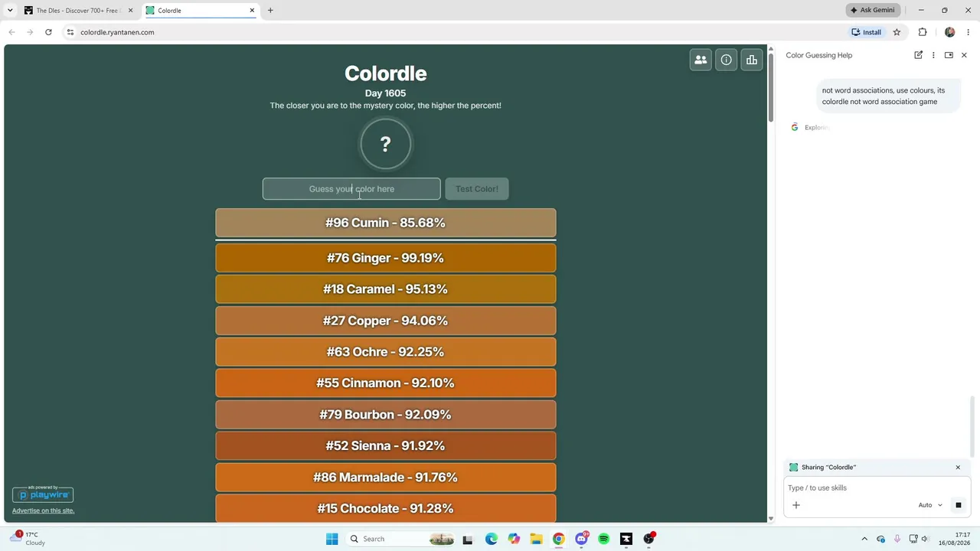The image size is (980, 551).
Task: Open Copilot from the taskbar
Action: point(514,539)
